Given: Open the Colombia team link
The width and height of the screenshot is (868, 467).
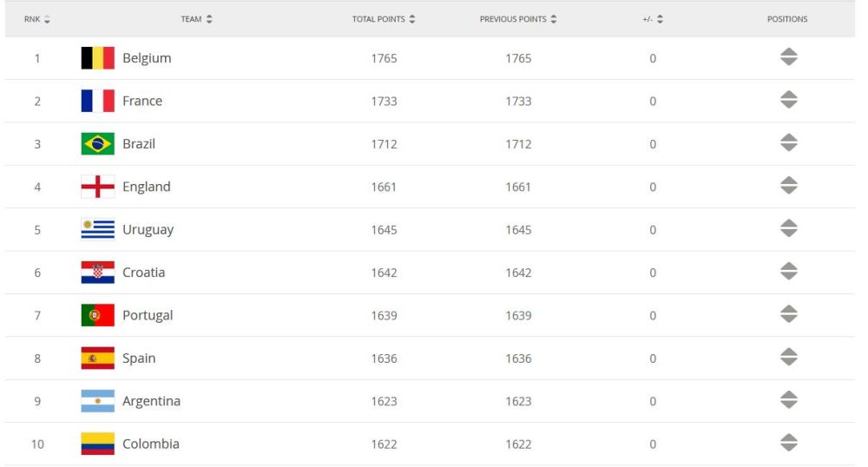Looking at the screenshot, I should 150,444.
